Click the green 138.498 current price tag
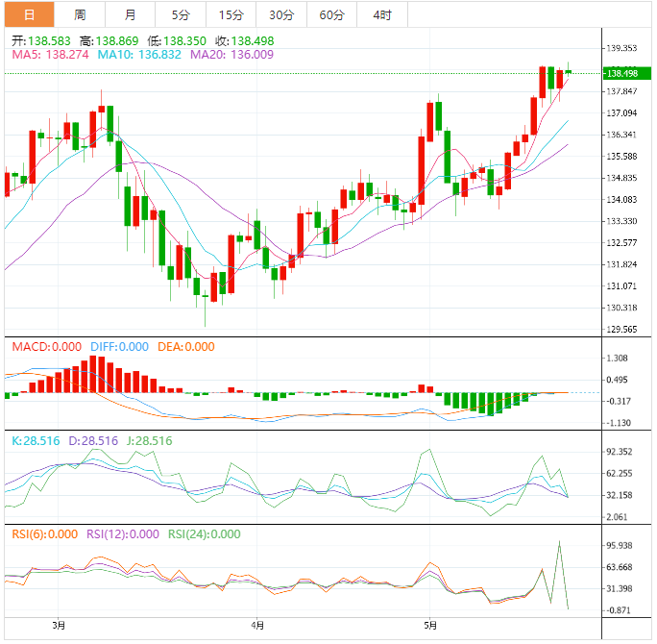 (x=622, y=73)
